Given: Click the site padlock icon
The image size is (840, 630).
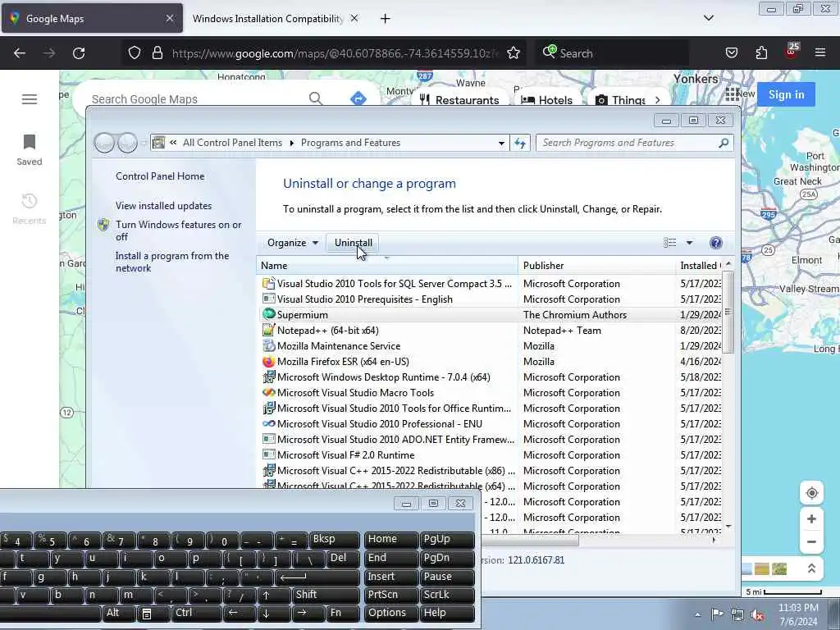Looking at the screenshot, I should pos(157,53).
